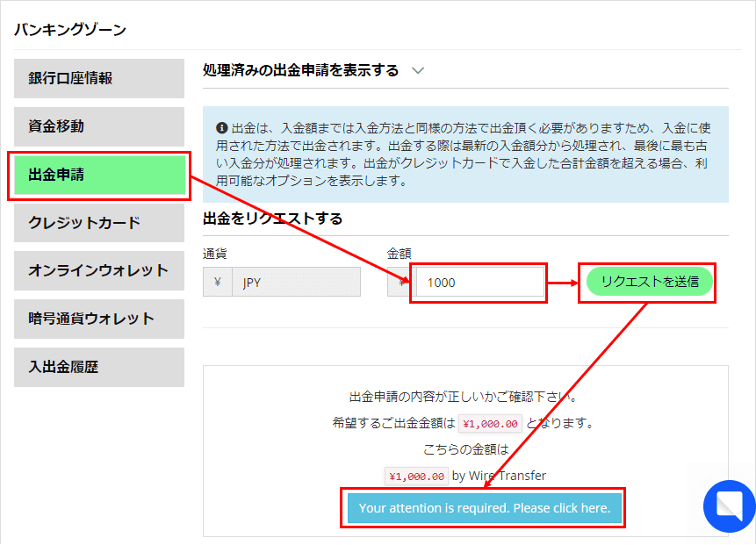Image resolution: width=756 pixels, height=545 pixels.
Task: Click the info icon in the blue notice
Action: [222, 128]
